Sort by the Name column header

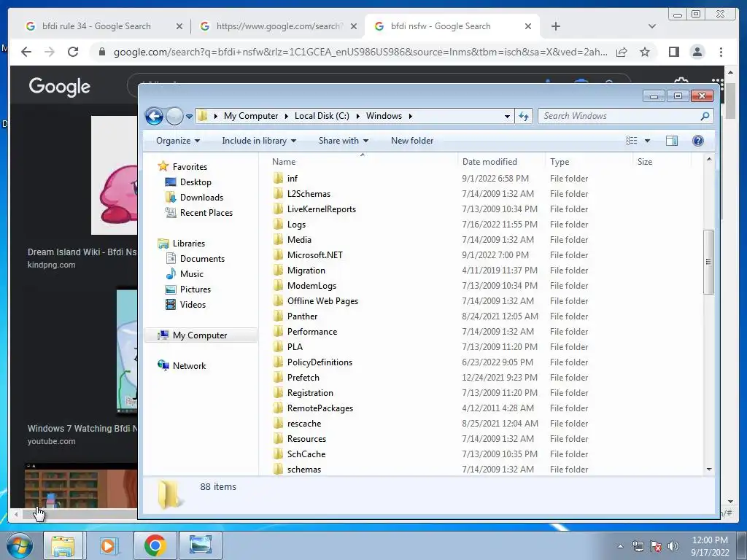coord(284,162)
